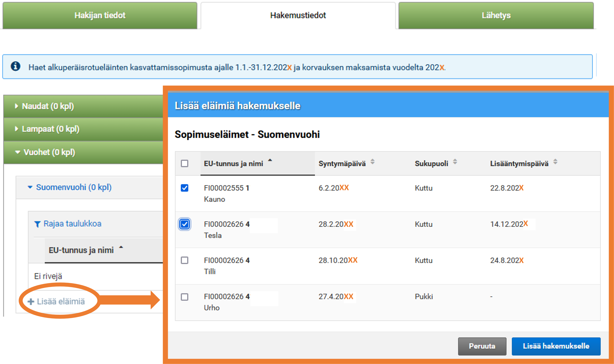614x364 pixels.
Task: Click sort arrow in left panel EU-tunnus header
Action: [121, 247]
